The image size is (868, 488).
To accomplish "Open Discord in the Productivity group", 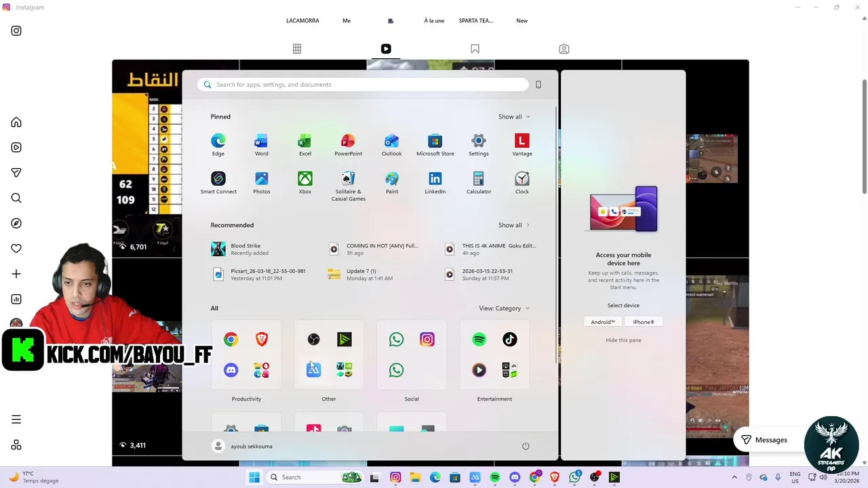I will click(231, 370).
